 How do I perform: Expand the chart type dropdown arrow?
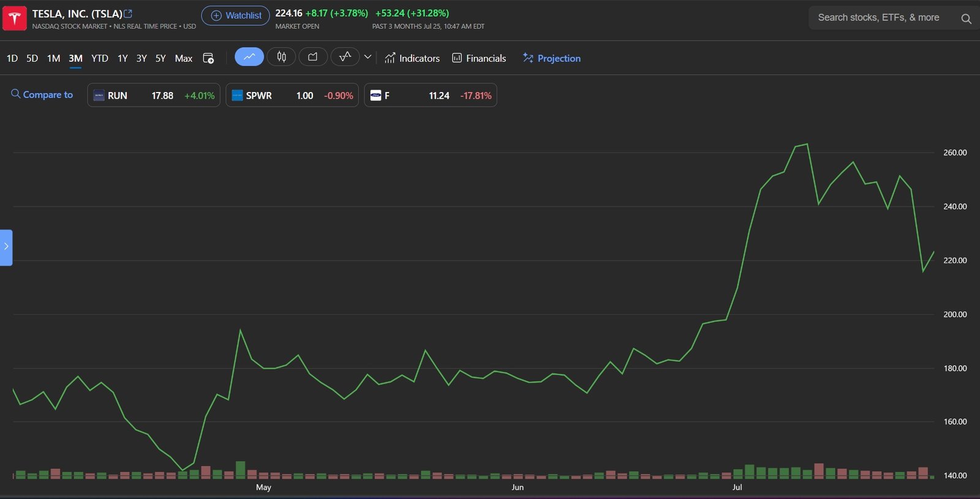(367, 57)
